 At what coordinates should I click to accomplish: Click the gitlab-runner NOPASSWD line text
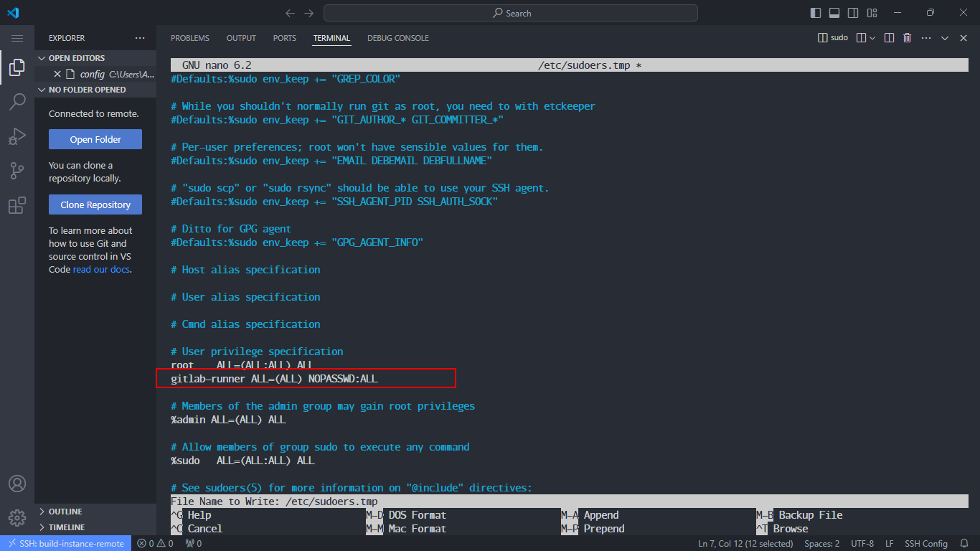274,378
